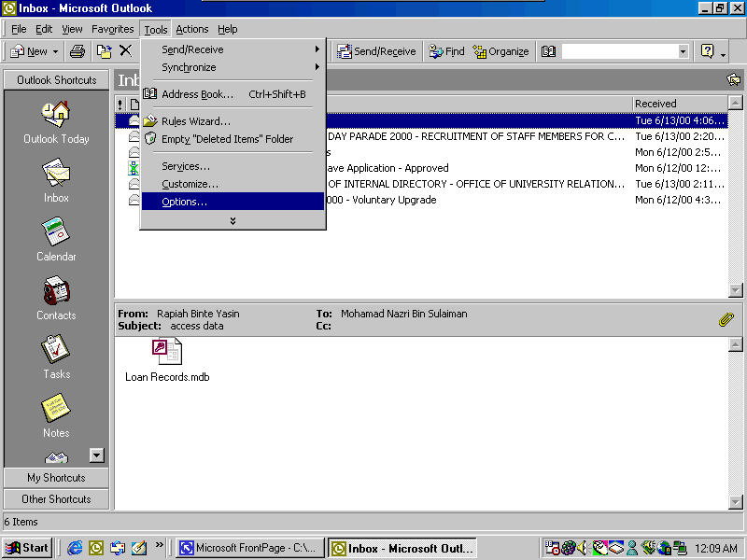Click the Outlook Shortcuts group button
Viewport: 747px width, 560px height.
click(x=56, y=80)
